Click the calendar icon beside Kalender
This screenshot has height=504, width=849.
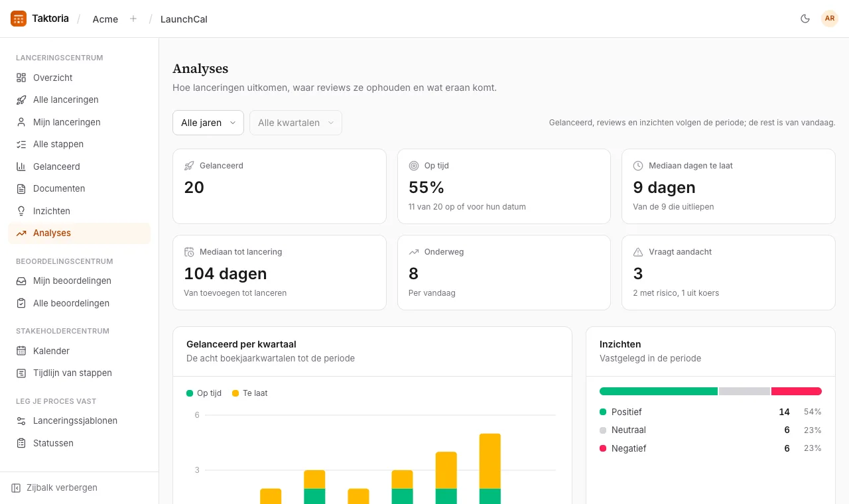pyautogui.click(x=21, y=351)
